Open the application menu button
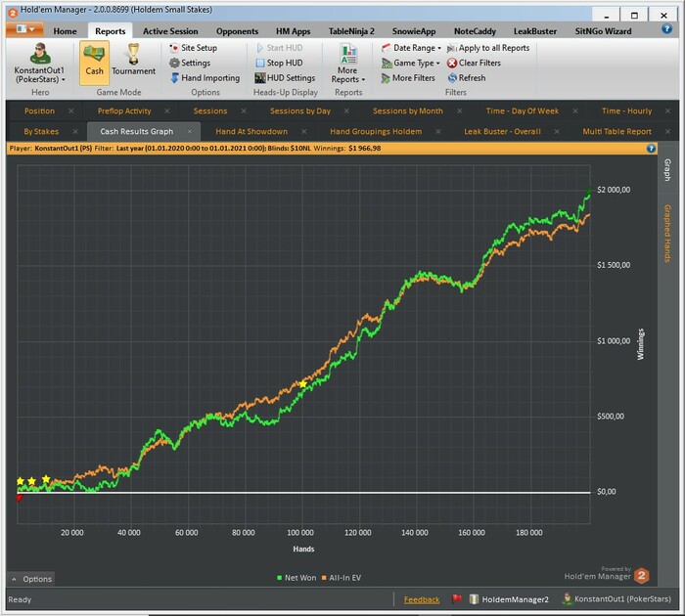This screenshot has height=616, width=685. point(24,29)
